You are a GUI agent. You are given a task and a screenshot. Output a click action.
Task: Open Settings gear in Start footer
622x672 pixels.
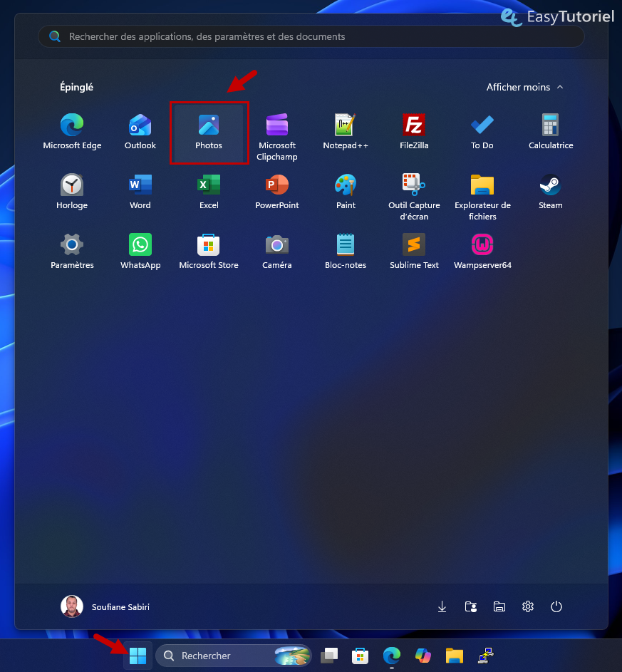pos(528,607)
